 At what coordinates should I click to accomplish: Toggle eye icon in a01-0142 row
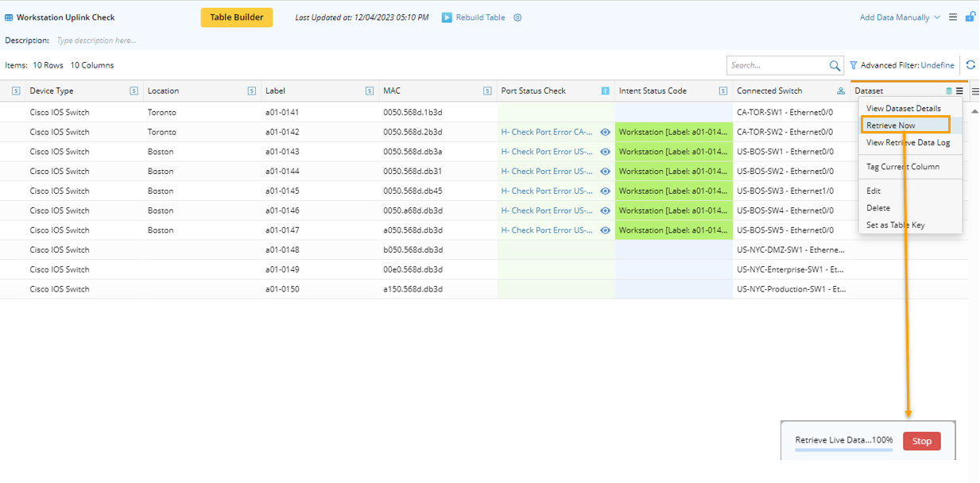(x=605, y=132)
